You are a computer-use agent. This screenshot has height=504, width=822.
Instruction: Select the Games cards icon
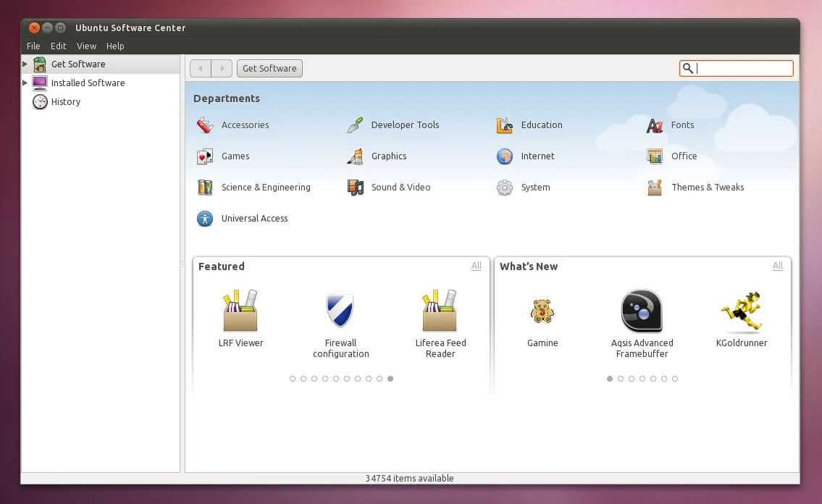tap(205, 156)
